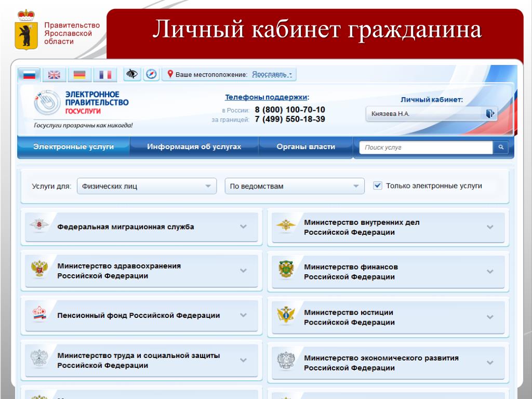532x399 pixels.
Task: Click Федеральная миграционная служба title
Action: 126,227
